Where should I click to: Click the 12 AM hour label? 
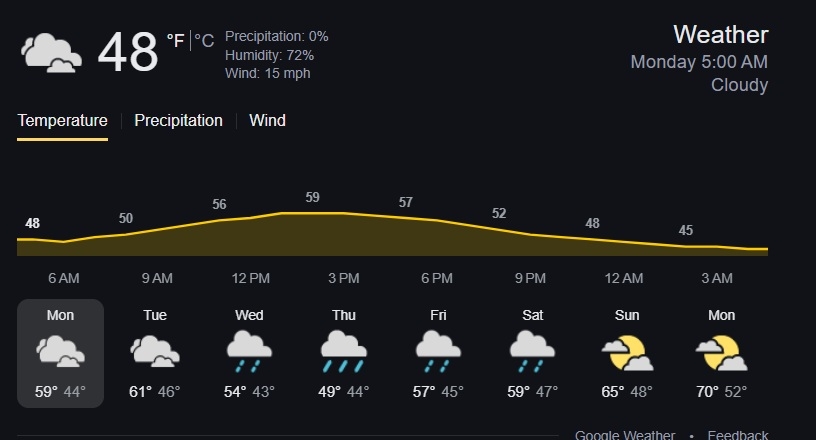624,278
